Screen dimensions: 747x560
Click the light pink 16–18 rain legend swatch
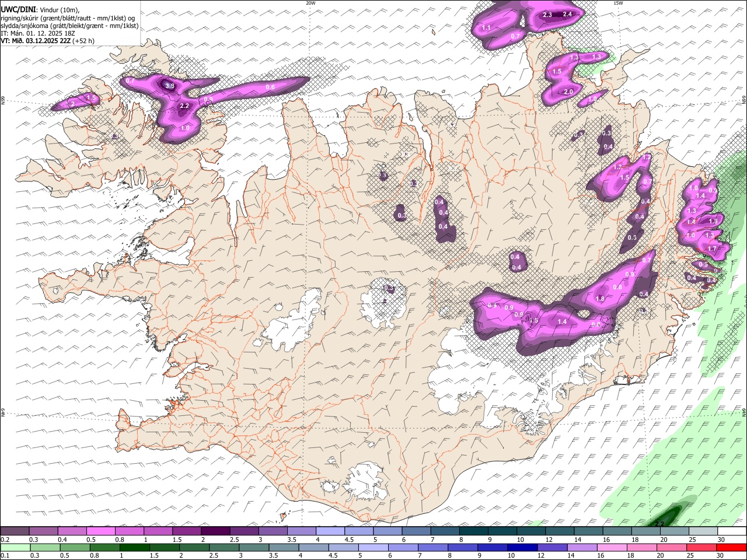click(x=613, y=547)
